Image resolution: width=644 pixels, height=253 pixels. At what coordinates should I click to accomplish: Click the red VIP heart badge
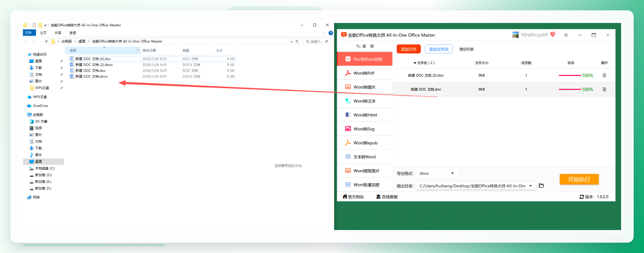pyautogui.click(x=553, y=35)
